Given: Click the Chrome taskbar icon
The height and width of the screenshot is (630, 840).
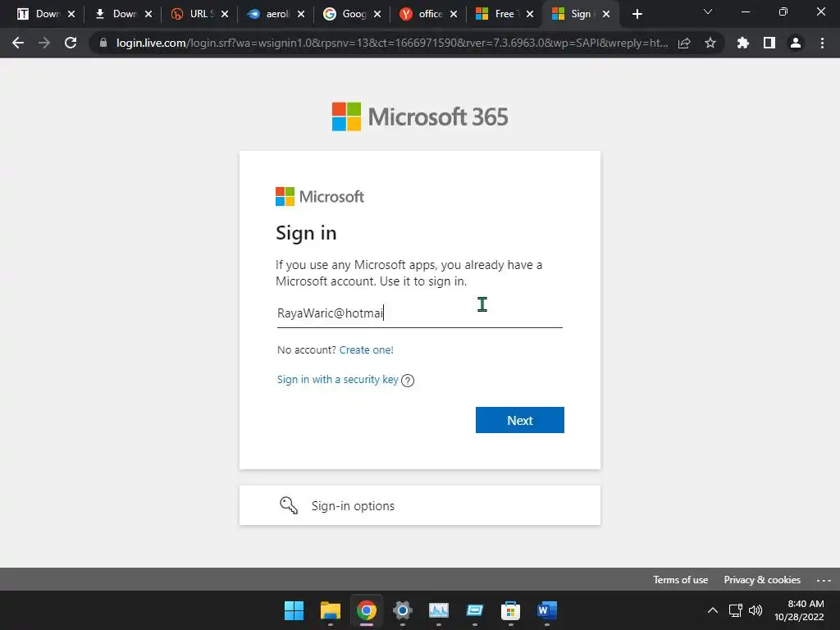Looking at the screenshot, I should click(367, 610).
